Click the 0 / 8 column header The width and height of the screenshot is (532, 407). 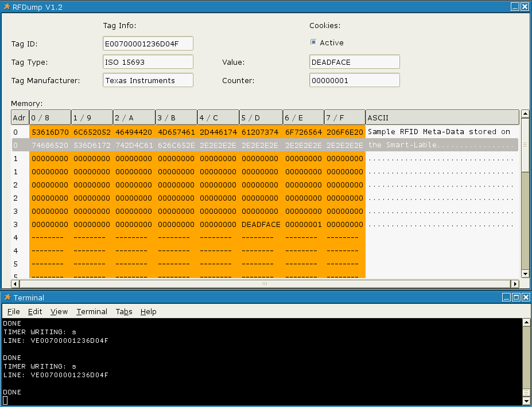pyautogui.click(x=50, y=118)
